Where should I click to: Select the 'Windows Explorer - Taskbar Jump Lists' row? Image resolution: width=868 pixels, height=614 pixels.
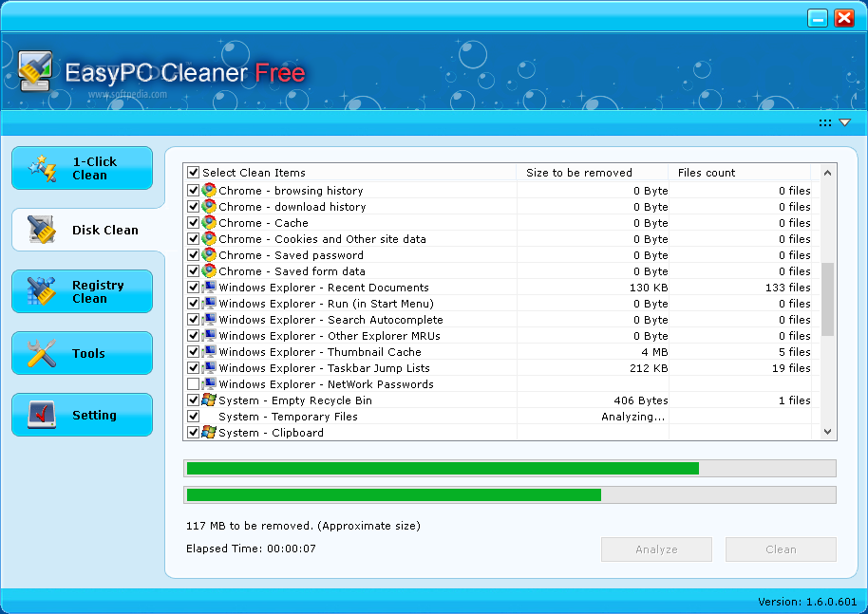click(501, 368)
